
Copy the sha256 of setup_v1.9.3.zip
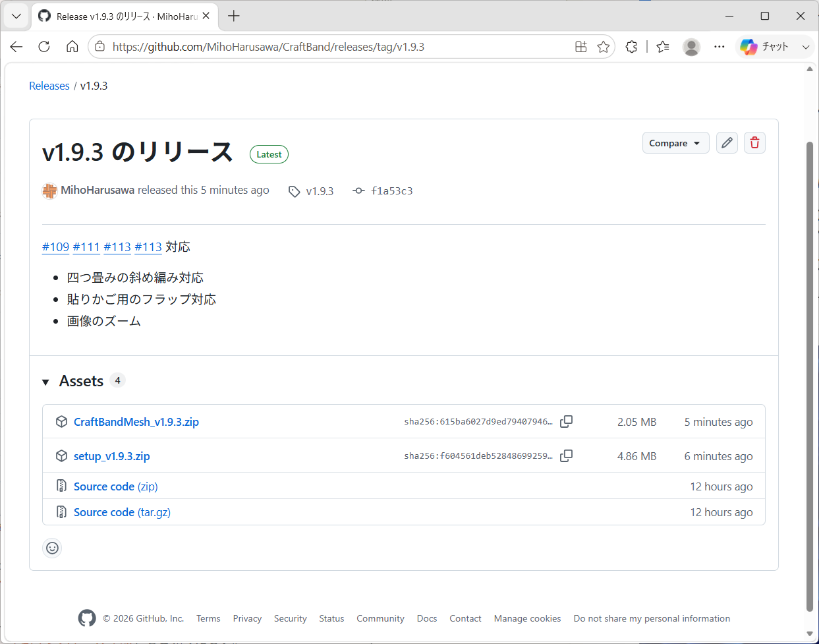tap(566, 455)
